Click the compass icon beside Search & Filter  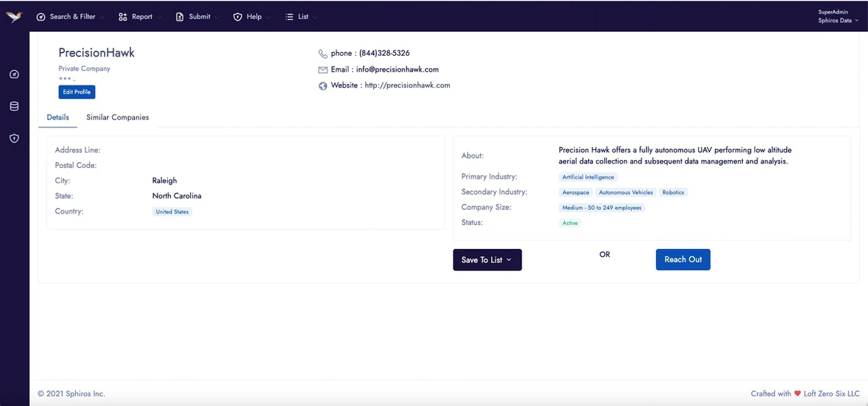point(41,17)
